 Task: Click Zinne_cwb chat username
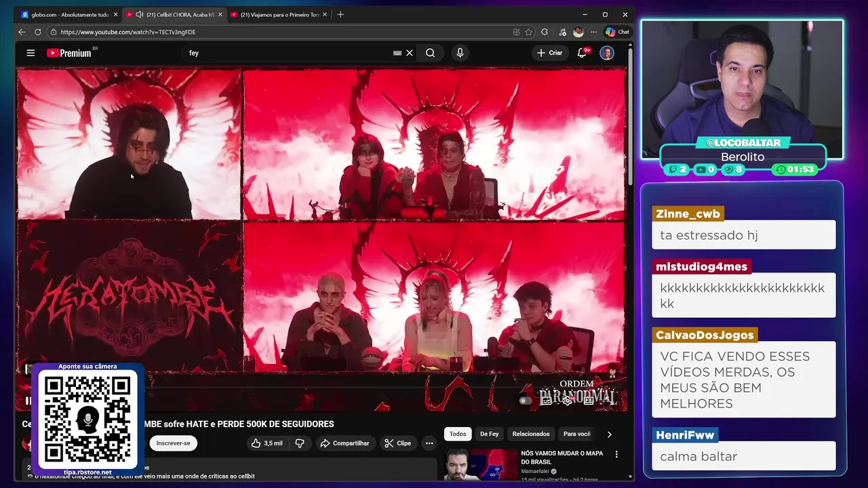click(688, 213)
